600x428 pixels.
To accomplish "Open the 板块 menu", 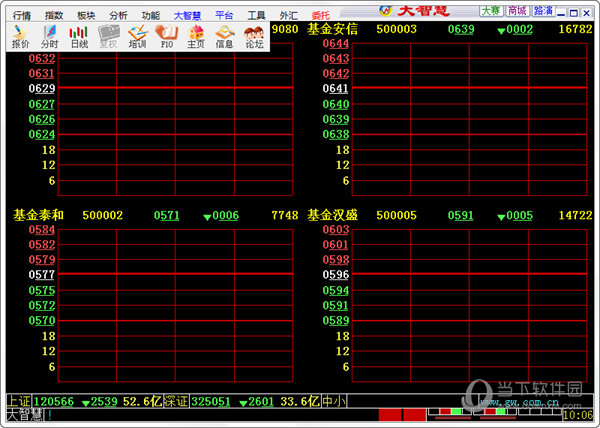I will pyautogui.click(x=86, y=15).
